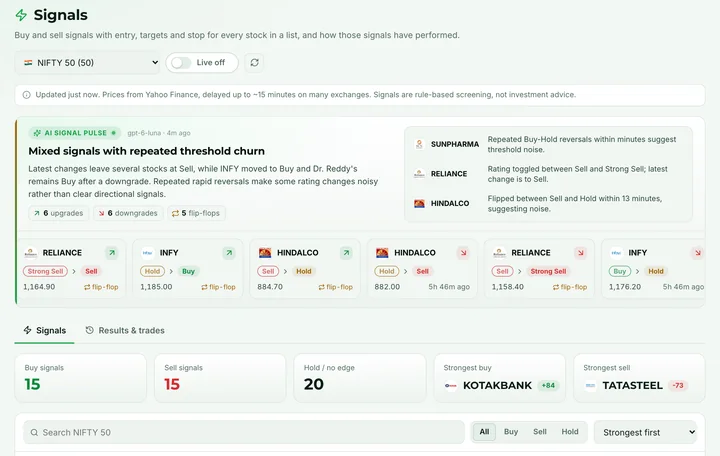Click the Reliance logo on the 1,164.90 card

[x=30, y=253]
